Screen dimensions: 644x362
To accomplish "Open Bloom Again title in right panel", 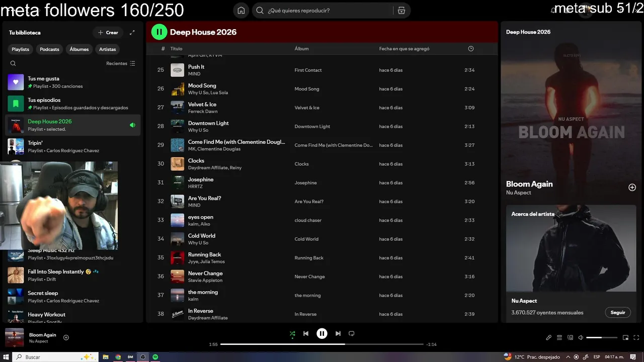I will pyautogui.click(x=529, y=184).
